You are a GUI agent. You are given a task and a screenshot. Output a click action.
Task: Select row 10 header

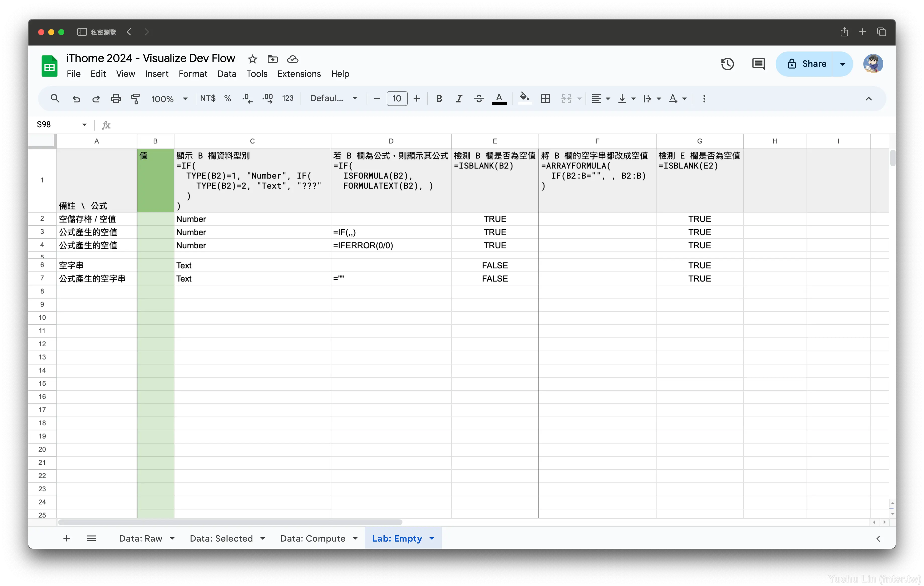[42, 317]
